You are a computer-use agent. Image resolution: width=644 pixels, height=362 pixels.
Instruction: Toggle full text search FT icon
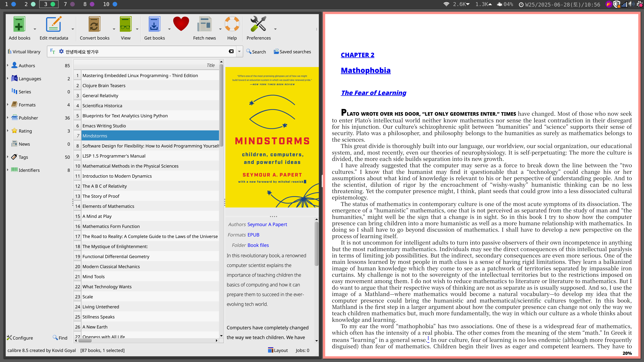coord(52,51)
